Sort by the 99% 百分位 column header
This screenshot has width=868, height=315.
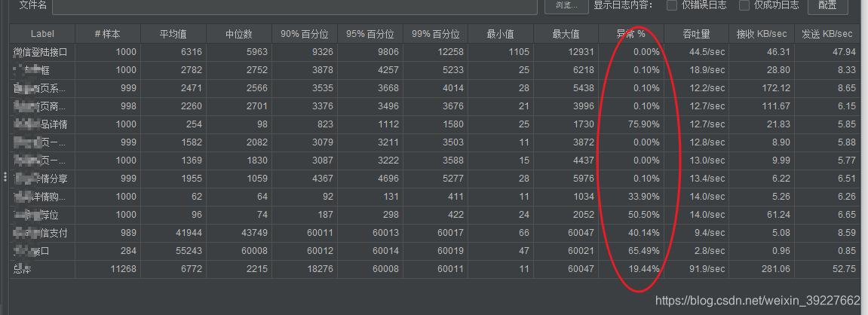point(435,35)
